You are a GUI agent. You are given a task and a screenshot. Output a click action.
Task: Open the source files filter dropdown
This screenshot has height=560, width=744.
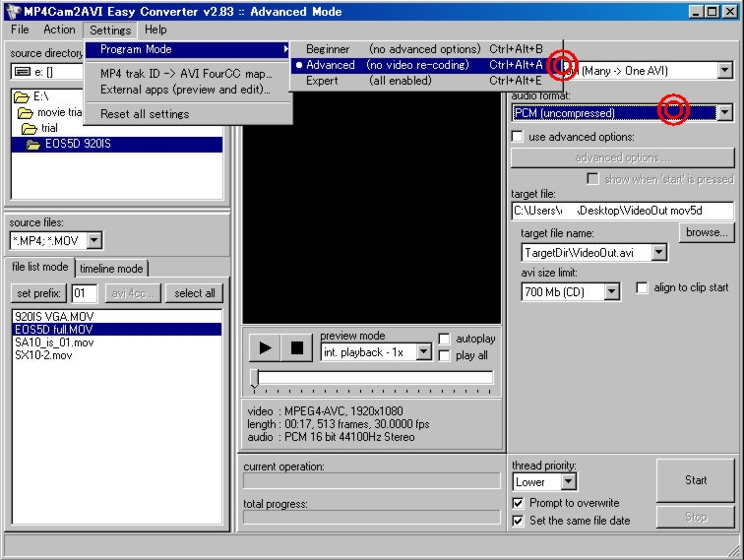94,240
